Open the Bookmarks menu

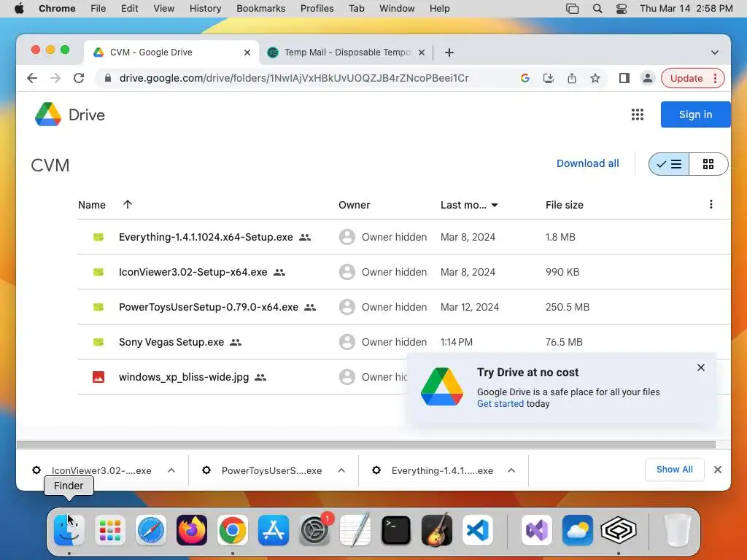click(x=260, y=9)
